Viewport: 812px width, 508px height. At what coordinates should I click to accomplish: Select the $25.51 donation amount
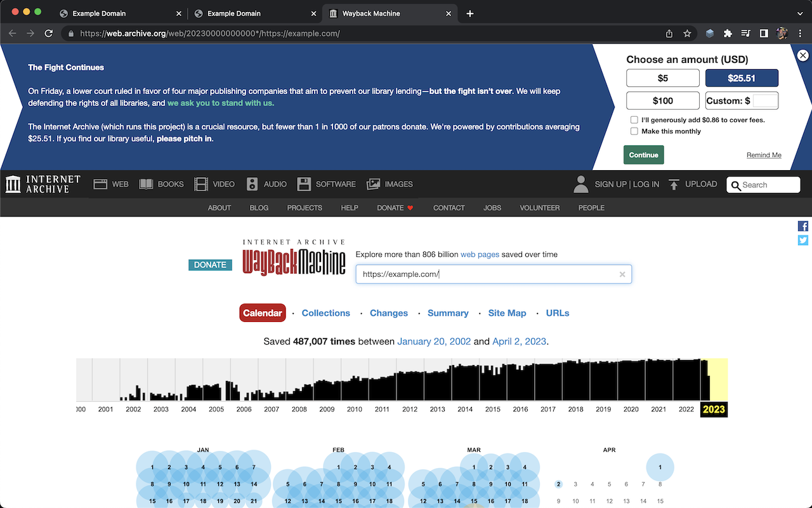tap(742, 78)
